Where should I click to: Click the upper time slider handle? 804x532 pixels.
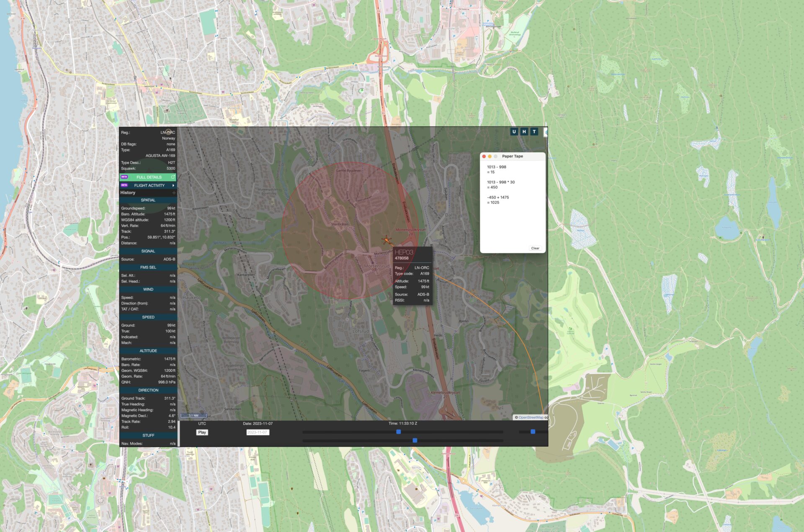point(399,432)
